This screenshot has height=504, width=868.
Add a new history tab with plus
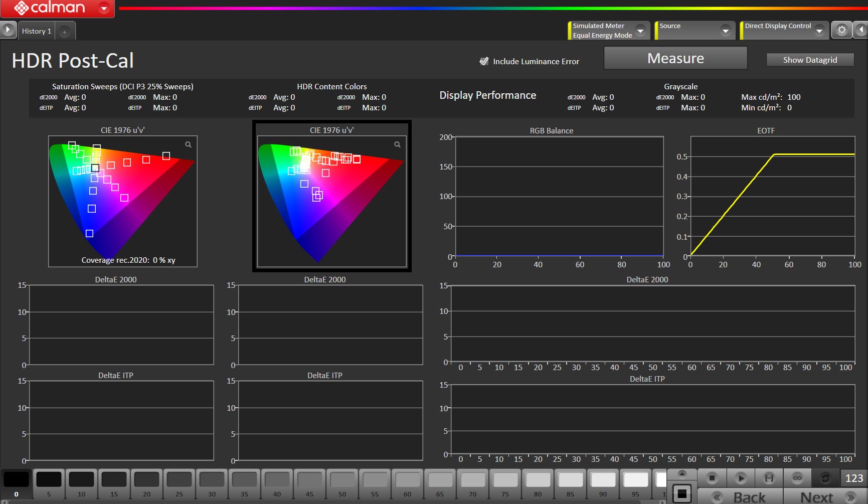(65, 32)
